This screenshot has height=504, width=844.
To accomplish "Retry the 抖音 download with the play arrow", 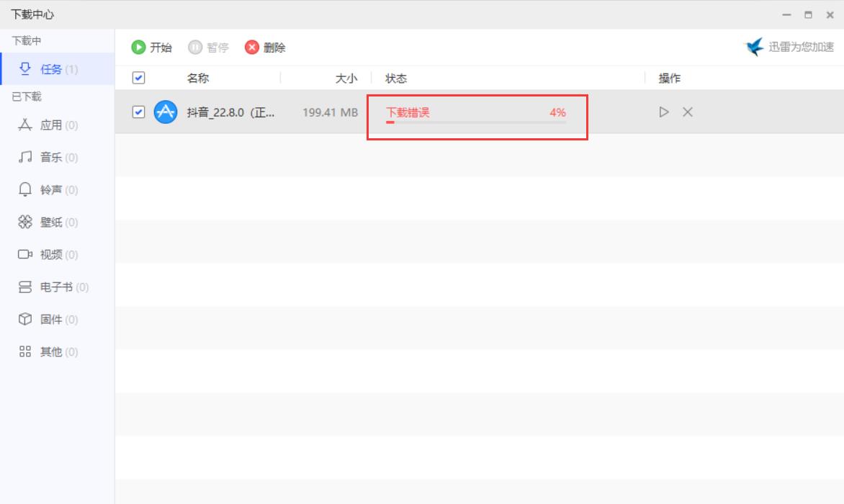I will 663,112.
